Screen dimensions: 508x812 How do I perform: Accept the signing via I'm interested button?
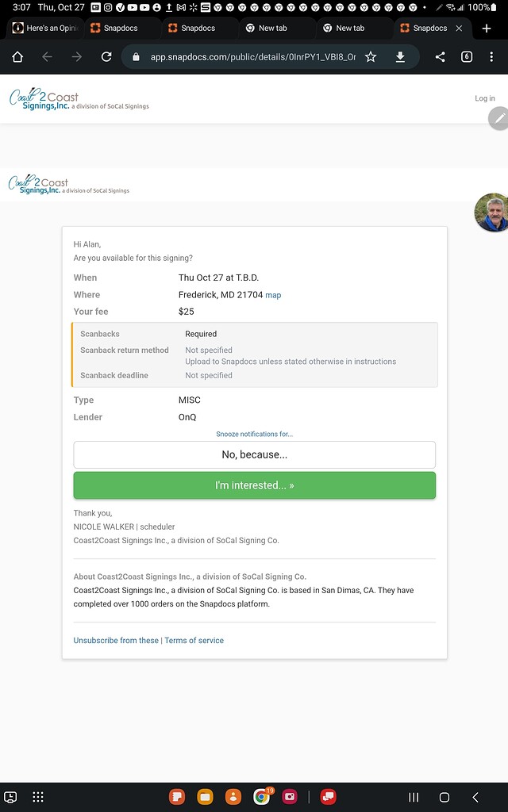click(254, 484)
